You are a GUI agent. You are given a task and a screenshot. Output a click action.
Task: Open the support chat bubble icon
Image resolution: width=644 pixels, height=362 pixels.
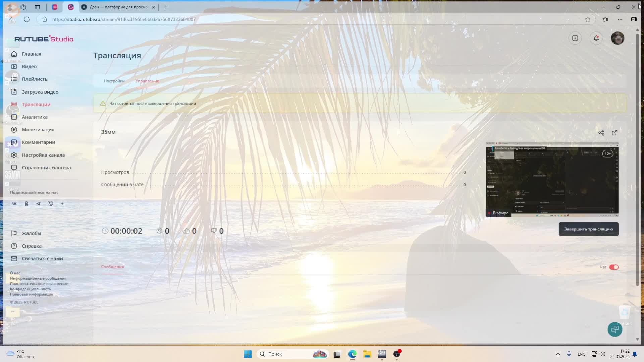tap(614, 329)
